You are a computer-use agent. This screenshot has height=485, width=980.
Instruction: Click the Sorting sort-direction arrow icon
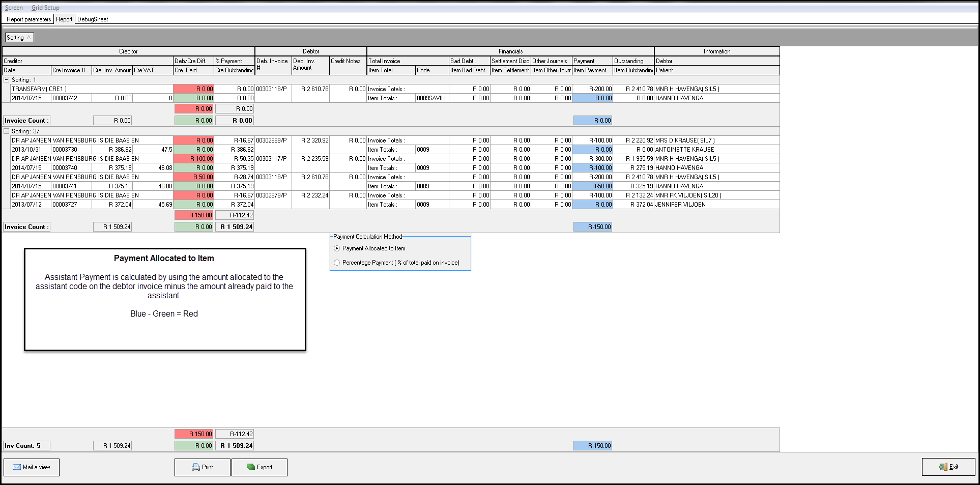coord(29,38)
